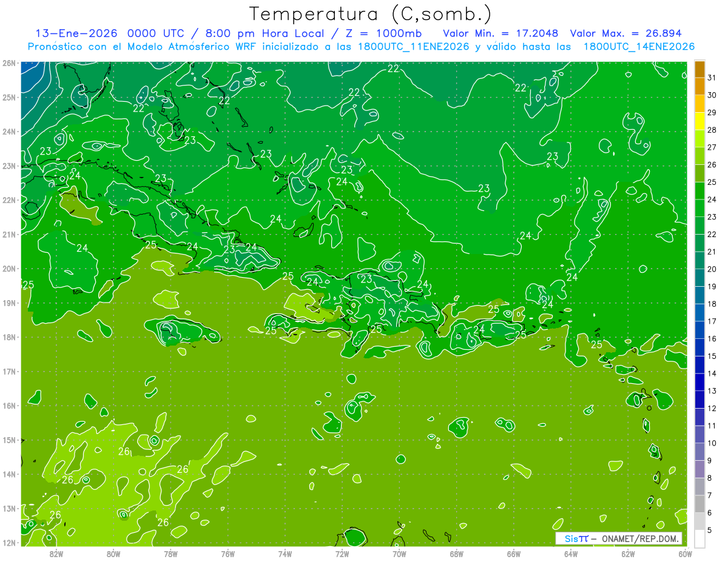Click the "62W" longitude axis label

coord(628,554)
